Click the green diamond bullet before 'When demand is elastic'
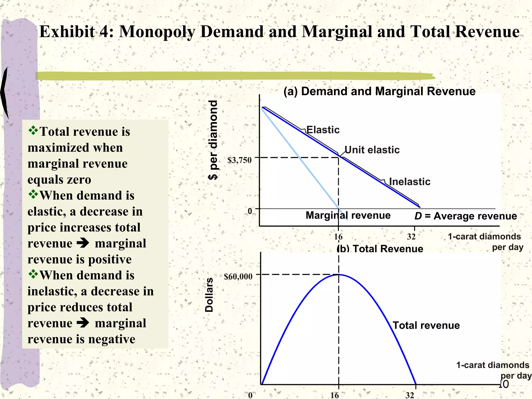 [x=33, y=194]
